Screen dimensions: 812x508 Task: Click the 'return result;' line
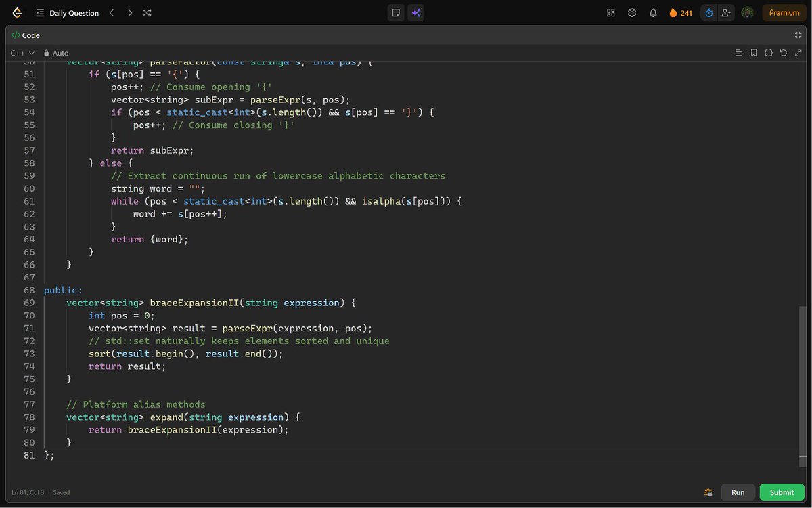(127, 366)
